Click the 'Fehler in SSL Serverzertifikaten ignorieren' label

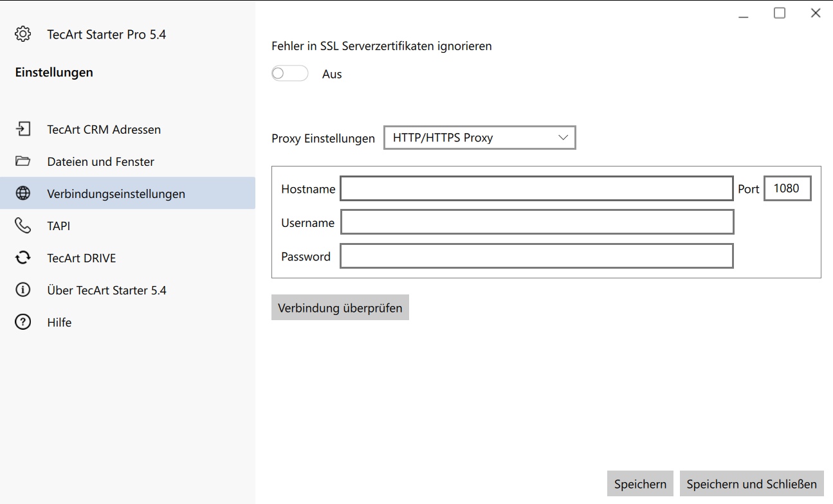[x=382, y=46]
